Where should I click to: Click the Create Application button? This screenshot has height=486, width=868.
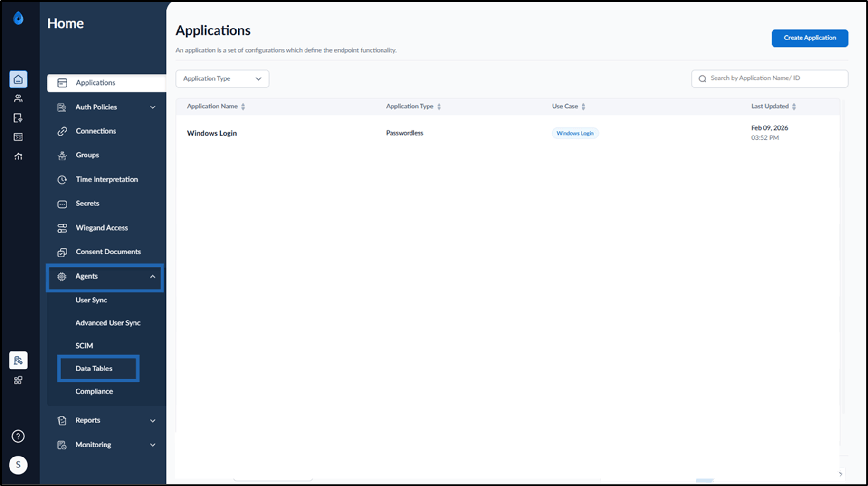(x=810, y=38)
